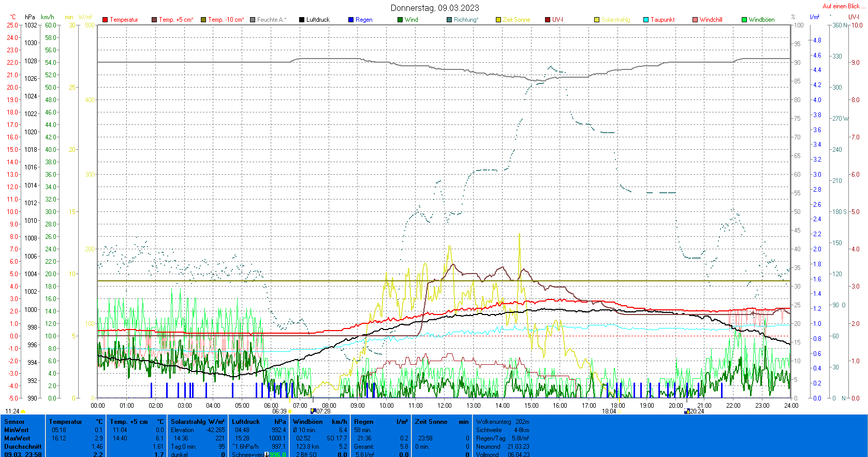This screenshot has width=868, height=457.
Task: Click the bright green Windböen legend swatch
Action: coord(744,20)
